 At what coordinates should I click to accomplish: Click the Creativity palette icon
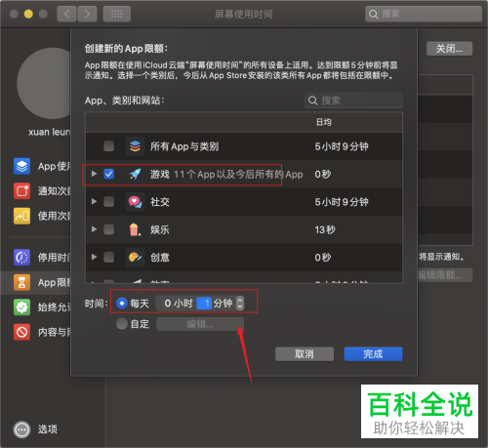(x=135, y=258)
